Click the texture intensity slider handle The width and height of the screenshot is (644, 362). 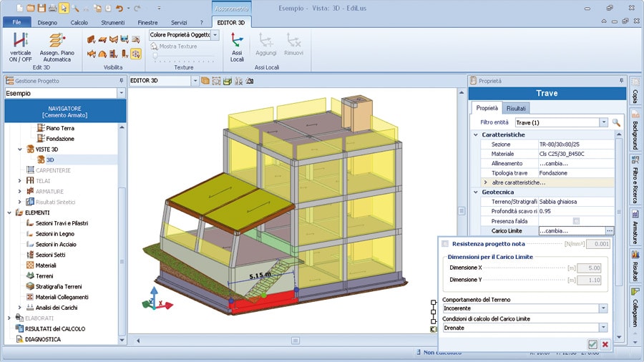[x=155, y=57]
